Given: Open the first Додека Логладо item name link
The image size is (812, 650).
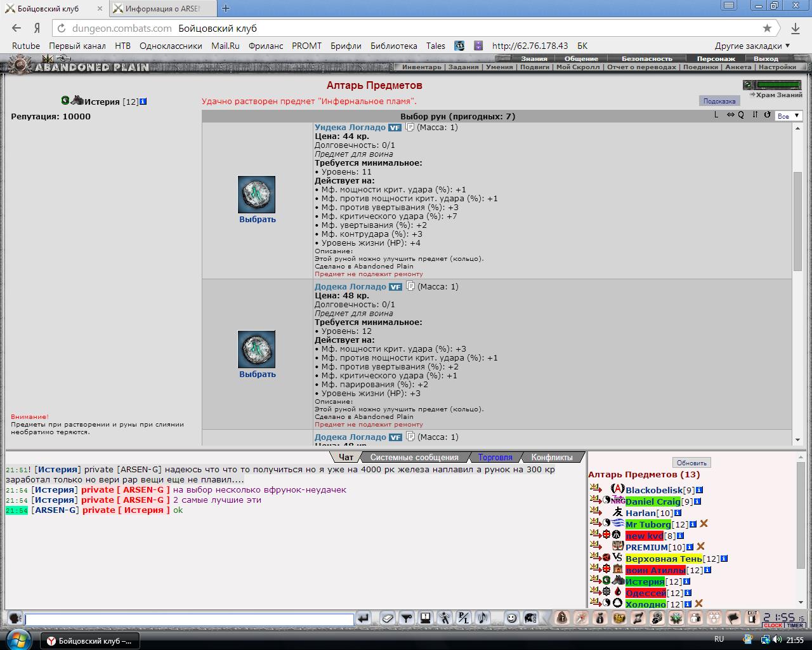Looking at the screenshot, I should 350,286.
